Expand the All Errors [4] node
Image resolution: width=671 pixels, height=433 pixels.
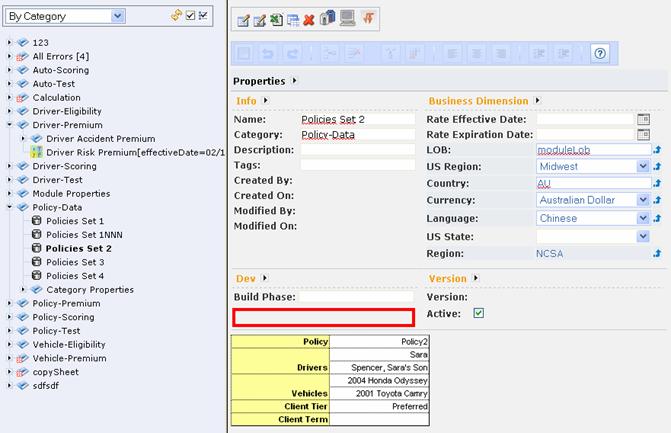coord(9,56)
